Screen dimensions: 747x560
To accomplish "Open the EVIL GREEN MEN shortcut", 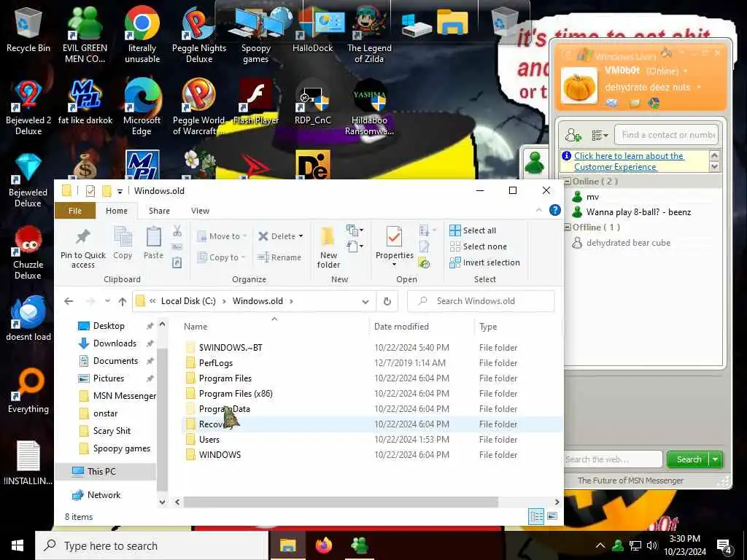I will [85, 35].
